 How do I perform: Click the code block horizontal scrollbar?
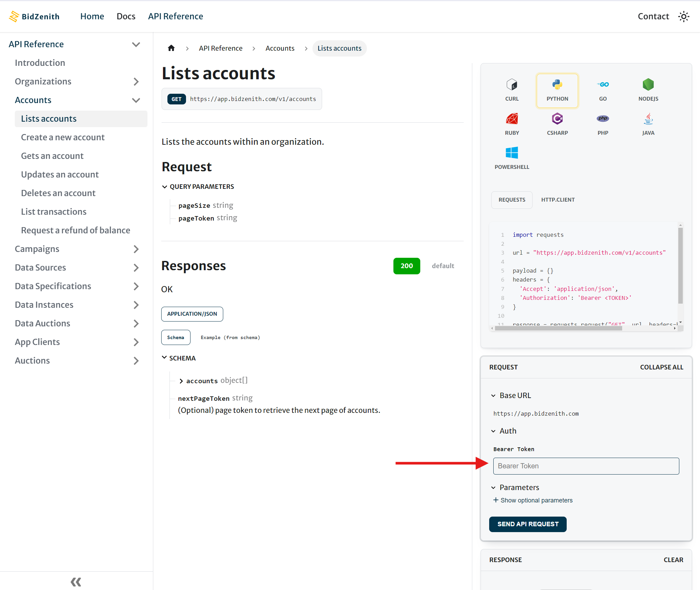coord(559,328)
